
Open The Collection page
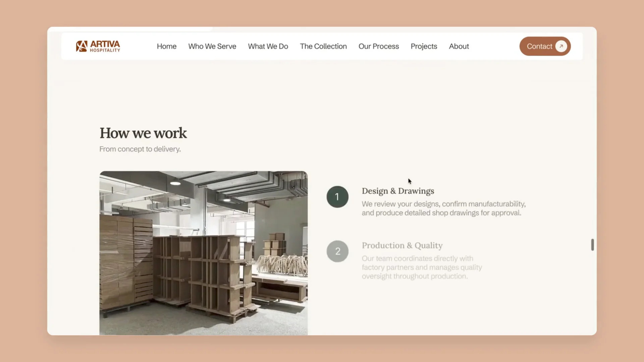click(323, 46)
